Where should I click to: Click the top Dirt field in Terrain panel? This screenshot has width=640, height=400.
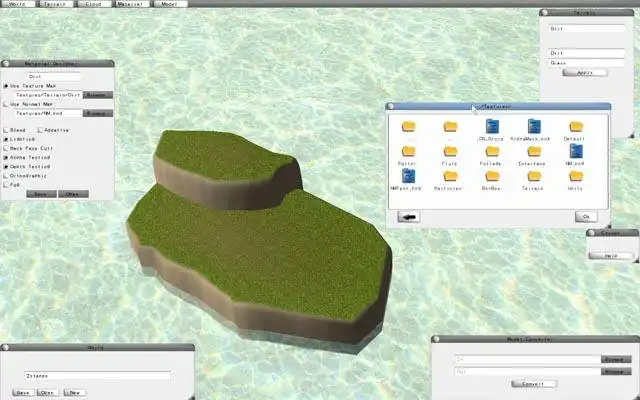(587, 29)
